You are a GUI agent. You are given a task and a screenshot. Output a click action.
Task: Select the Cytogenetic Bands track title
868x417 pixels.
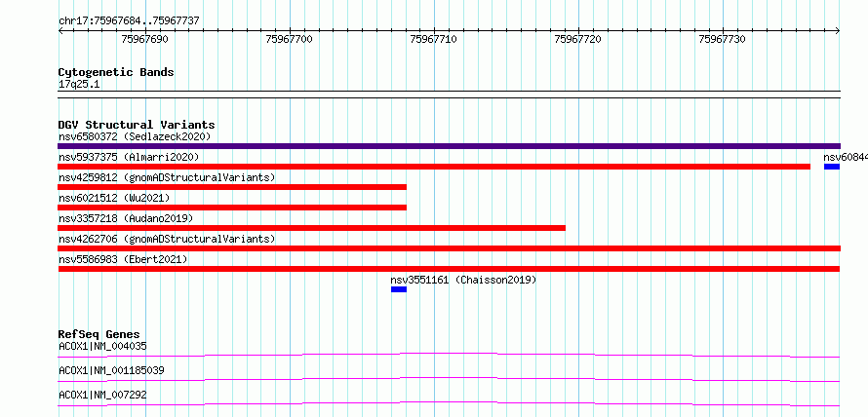point(116,72)
